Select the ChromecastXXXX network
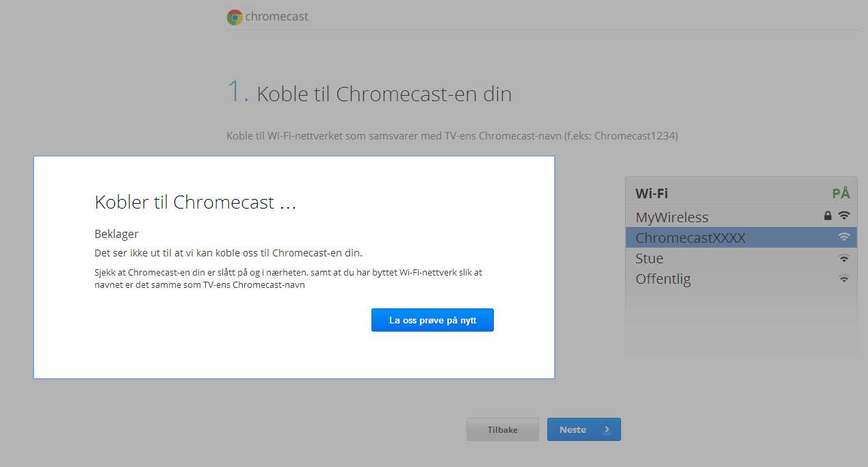This screenshot has width=868, height=467. pos(741,237)
